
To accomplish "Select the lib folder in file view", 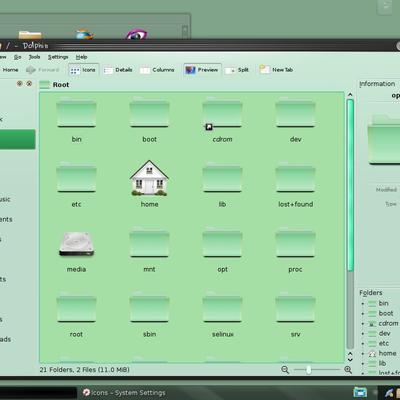I will point(222,178).
